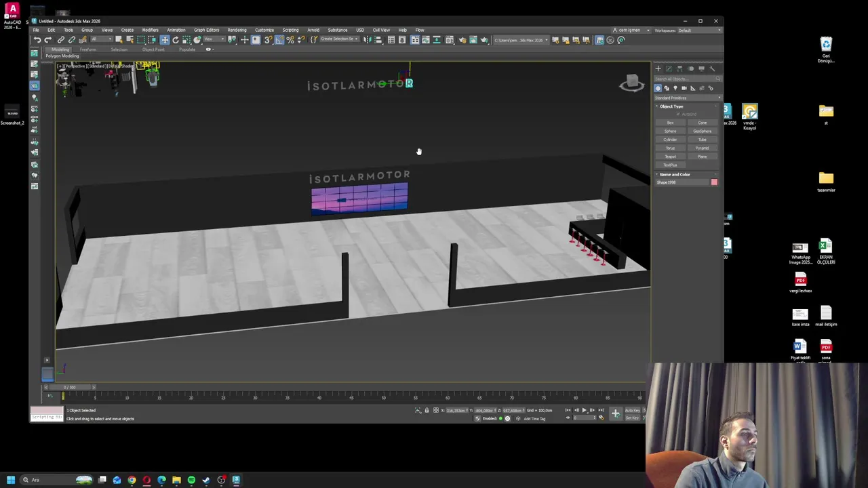Click the Mirror tool icon

[x=368, y=39]
